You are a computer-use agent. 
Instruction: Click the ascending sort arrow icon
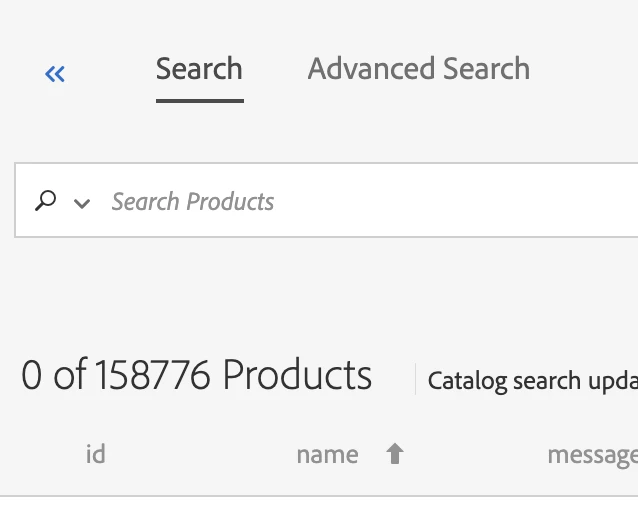pos(395,454)
